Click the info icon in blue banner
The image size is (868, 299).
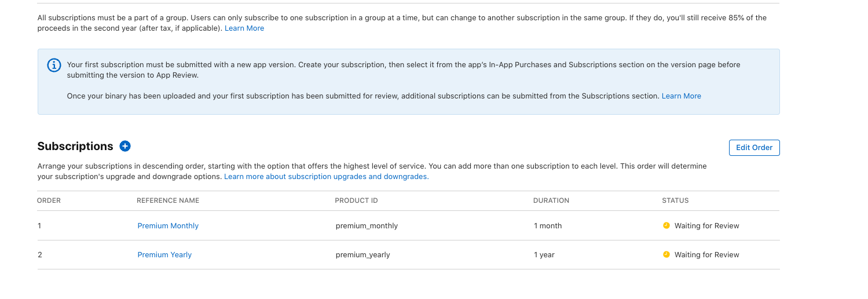54,65
